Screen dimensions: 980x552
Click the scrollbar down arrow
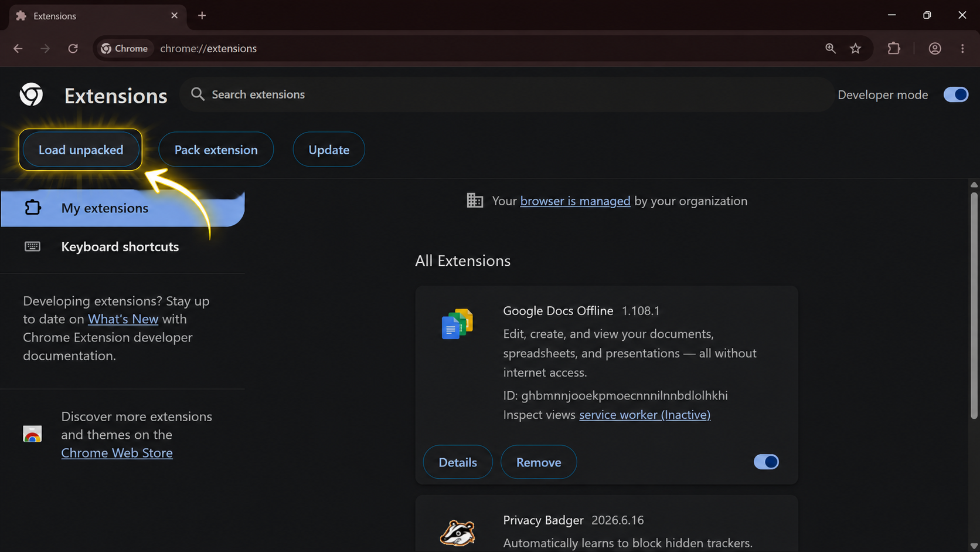[x=974, y=546]
